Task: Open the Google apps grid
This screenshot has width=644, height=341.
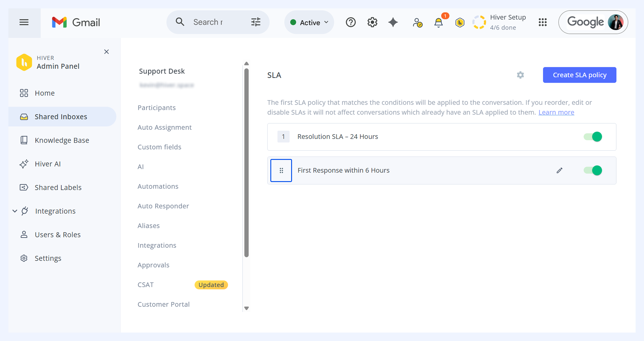Action: click(542, 22)
